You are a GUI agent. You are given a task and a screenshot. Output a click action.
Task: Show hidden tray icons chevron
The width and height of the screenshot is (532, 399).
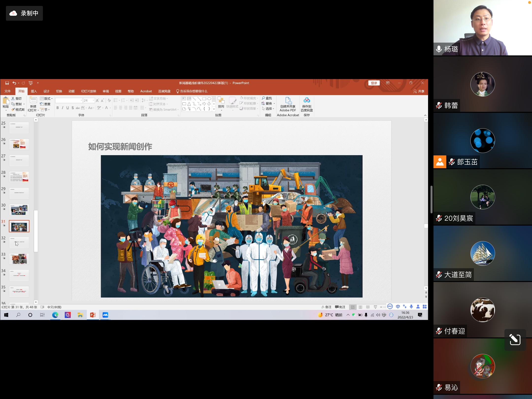[x=348, y=315]
